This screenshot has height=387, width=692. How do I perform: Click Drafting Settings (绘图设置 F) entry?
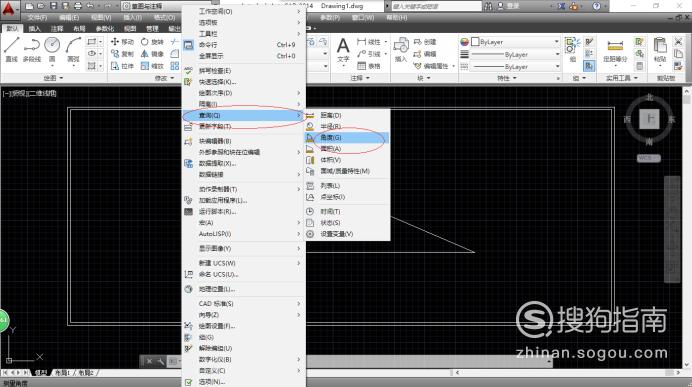(244, 326)
